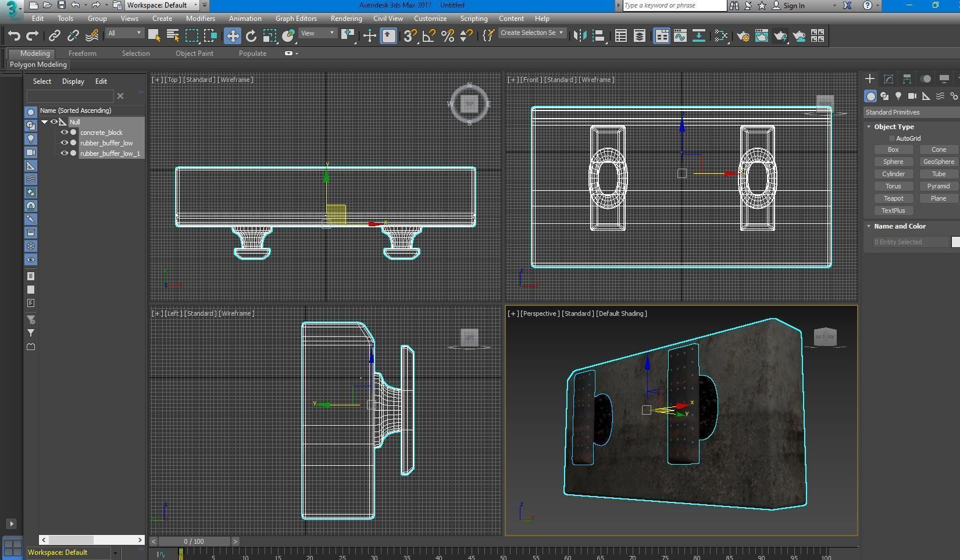Click the Box primitive button
960x560 pixels.
point(893,149)
